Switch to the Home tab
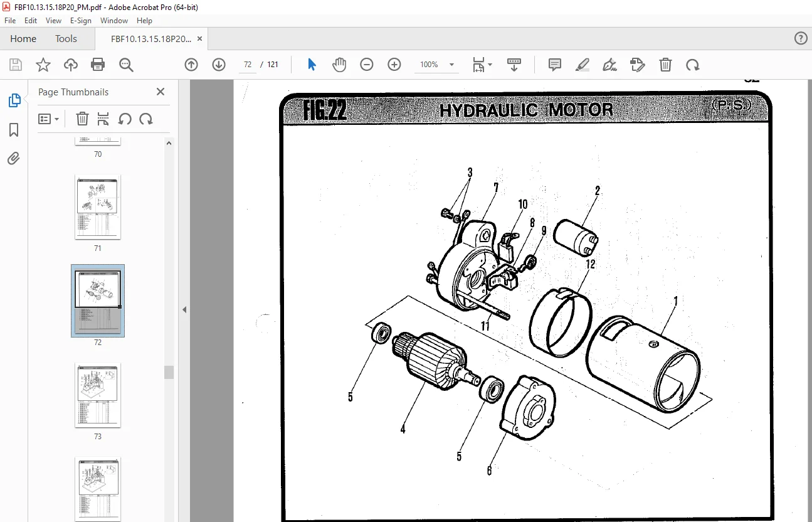812x522 pixels. (23, 38)
